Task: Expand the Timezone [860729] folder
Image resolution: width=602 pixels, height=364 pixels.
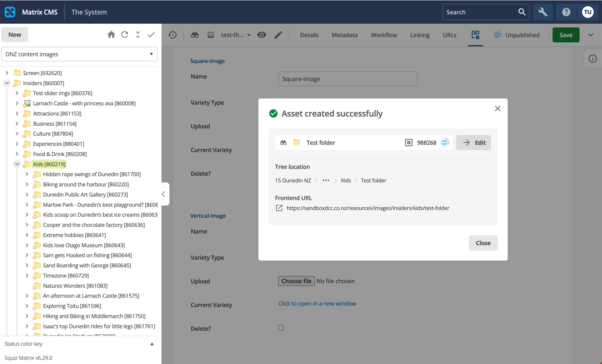Action: pyautogui.click(x=27, y=275)
